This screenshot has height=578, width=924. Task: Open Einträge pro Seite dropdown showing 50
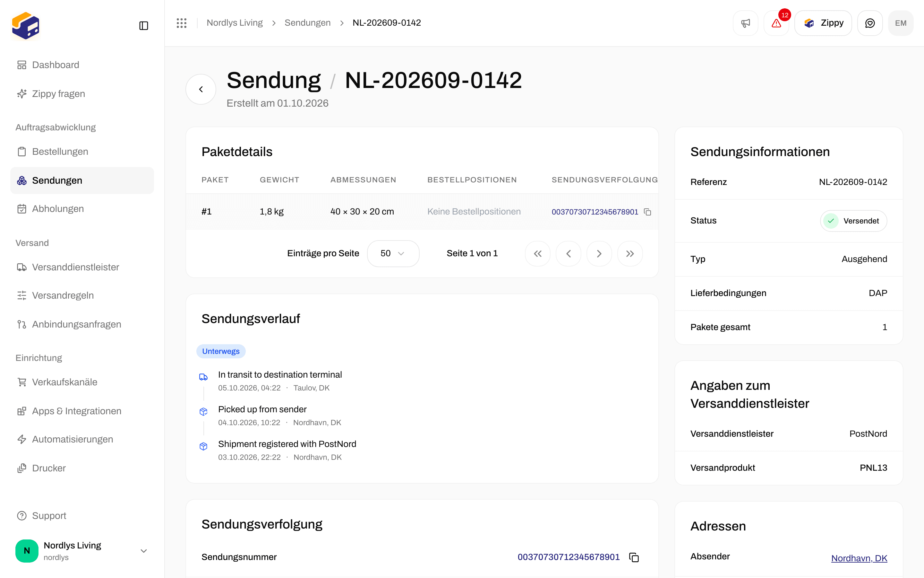[393, 253]
